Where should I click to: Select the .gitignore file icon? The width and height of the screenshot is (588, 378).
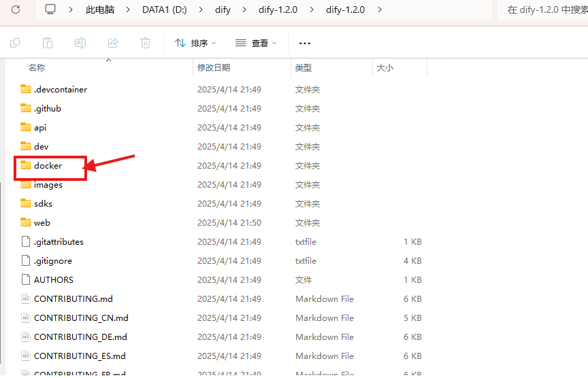(26, 260)
